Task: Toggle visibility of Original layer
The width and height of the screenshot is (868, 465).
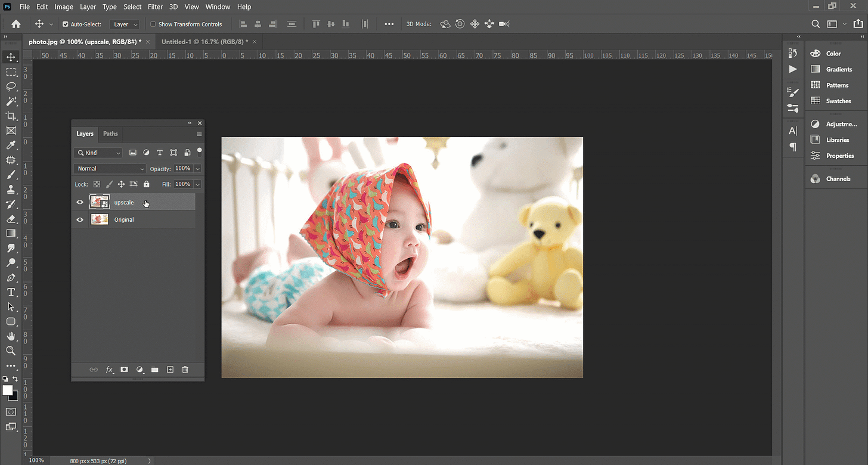Action: tap(80, 219)
